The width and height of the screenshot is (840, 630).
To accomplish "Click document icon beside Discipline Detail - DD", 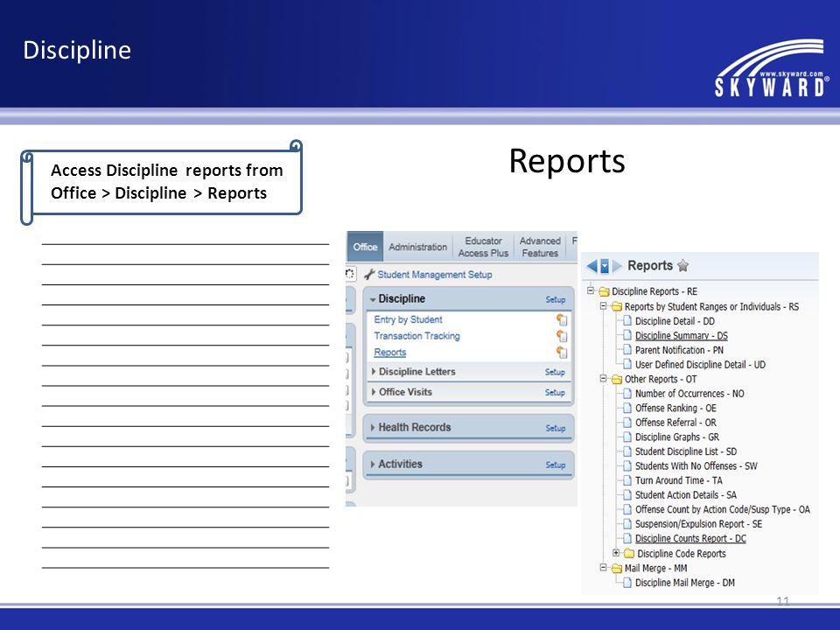I will [x=627, y=320].
